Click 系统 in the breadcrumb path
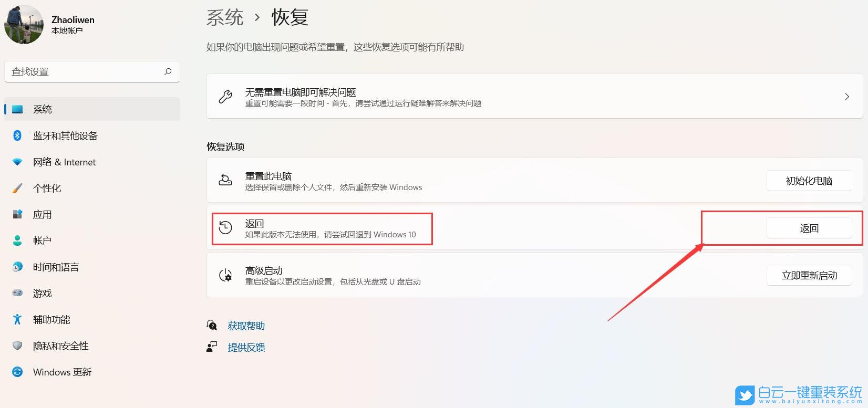The height and width of the screenshot is (408, 868). click(x=225, y=17)
